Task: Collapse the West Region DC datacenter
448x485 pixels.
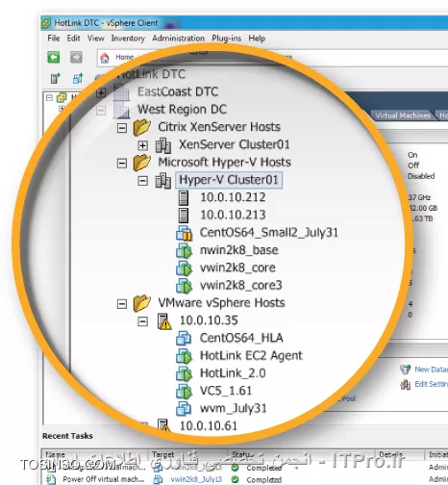Action: (x=101, y=111)
